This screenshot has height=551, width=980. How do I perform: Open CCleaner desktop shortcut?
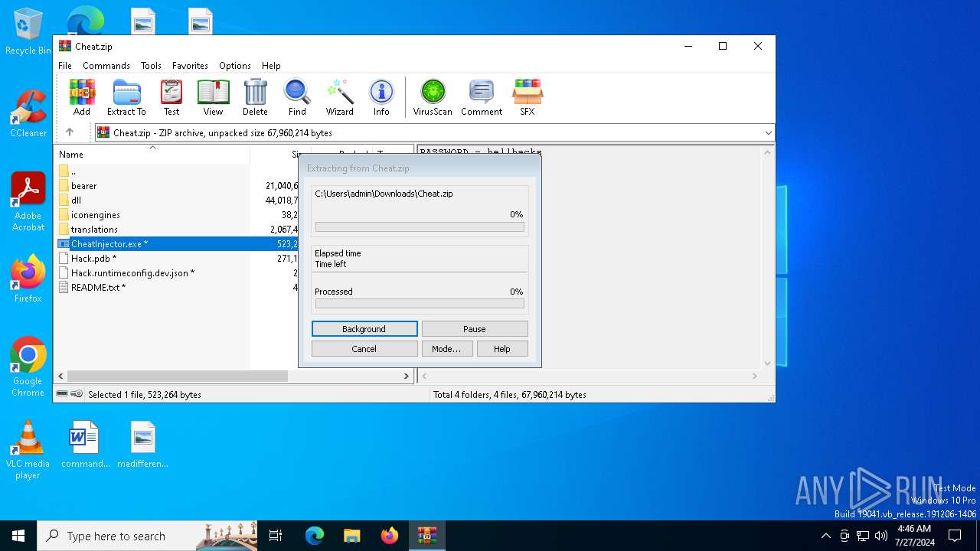28,113
